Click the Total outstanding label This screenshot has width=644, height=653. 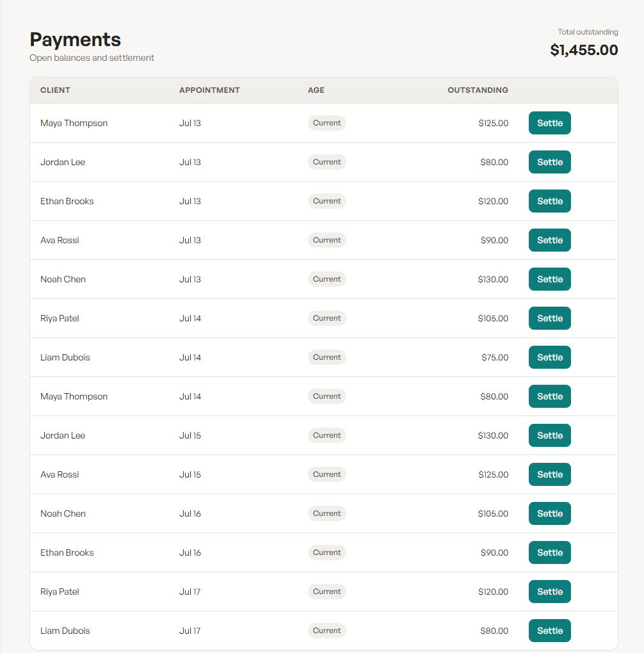[588, 32]
